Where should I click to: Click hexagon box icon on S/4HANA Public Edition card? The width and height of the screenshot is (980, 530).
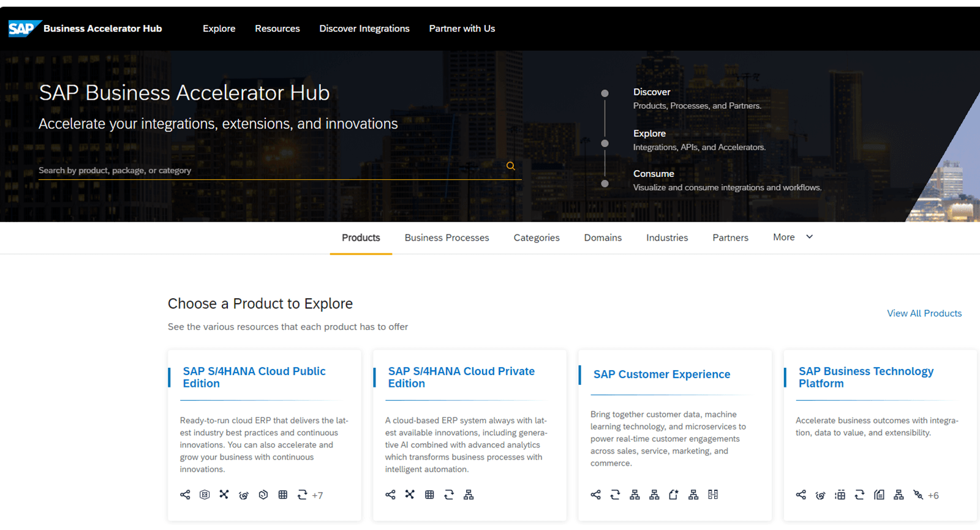coord(205,495)
